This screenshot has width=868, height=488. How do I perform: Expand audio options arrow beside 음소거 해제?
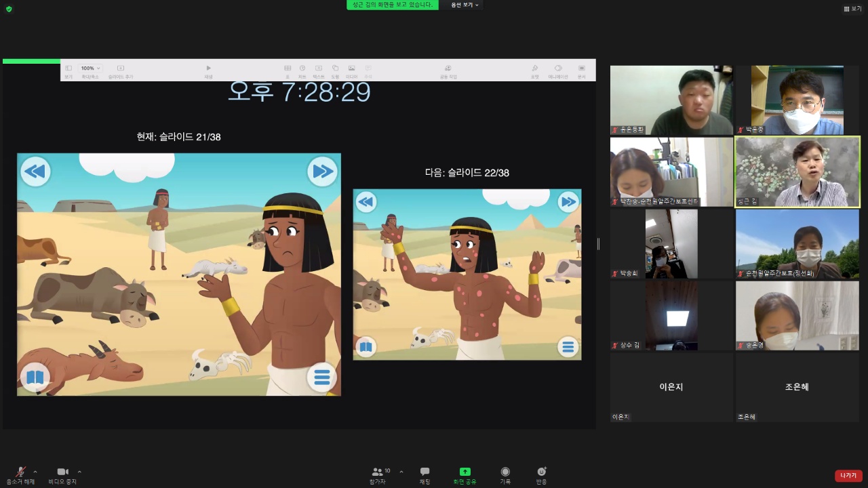pyautogui.click(x=35, y=472)
